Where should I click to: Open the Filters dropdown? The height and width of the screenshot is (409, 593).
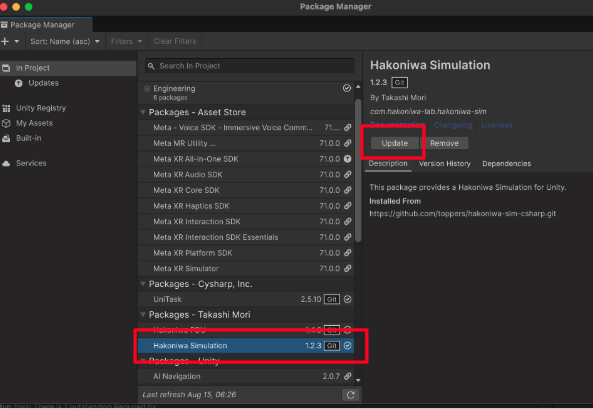pos(126,41)
